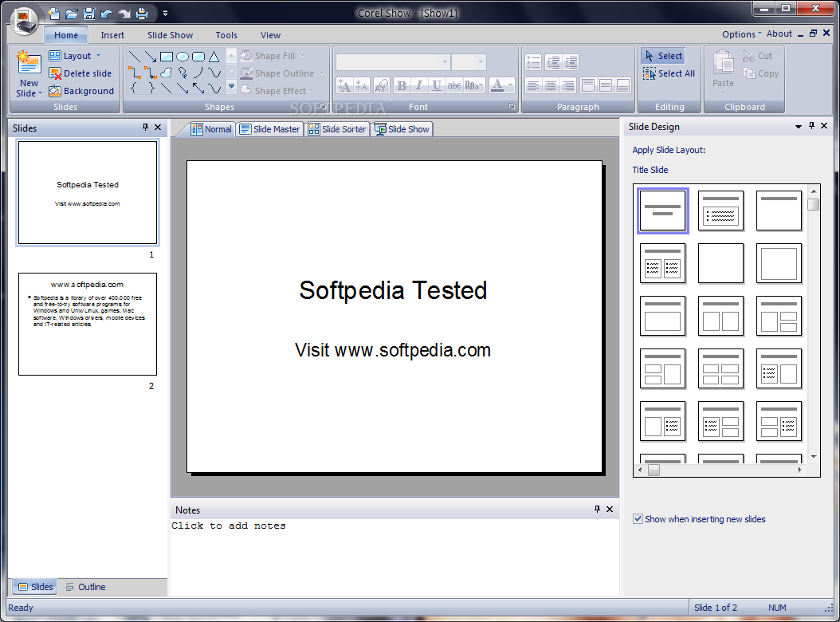Click the Clear Formatting eraser icon
This screenshot has width=840, height=622.
382,86
